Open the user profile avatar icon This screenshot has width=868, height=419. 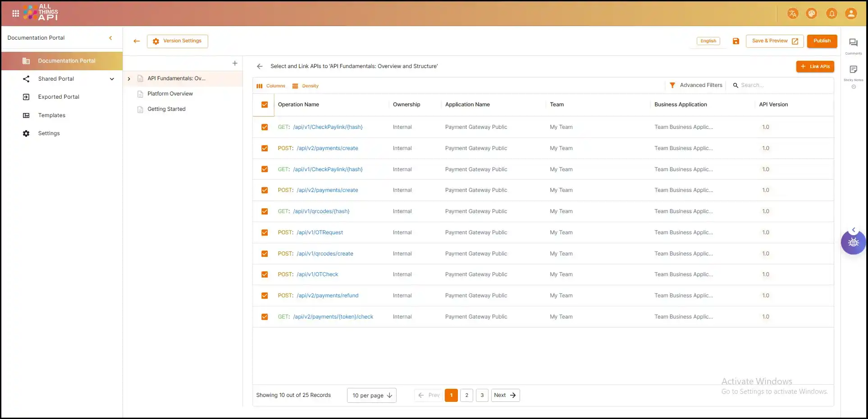pyautogui.click(x=850, y=14)
